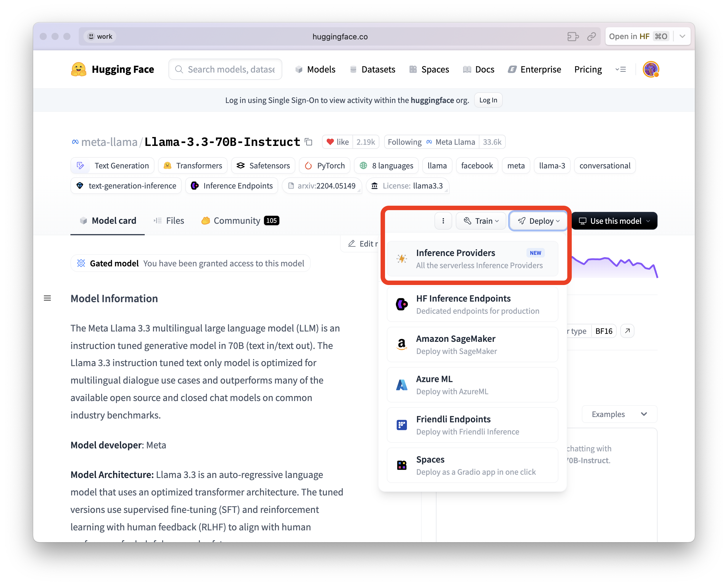
Task: Open the Spaces nav link
Action: tap(429, 69)
